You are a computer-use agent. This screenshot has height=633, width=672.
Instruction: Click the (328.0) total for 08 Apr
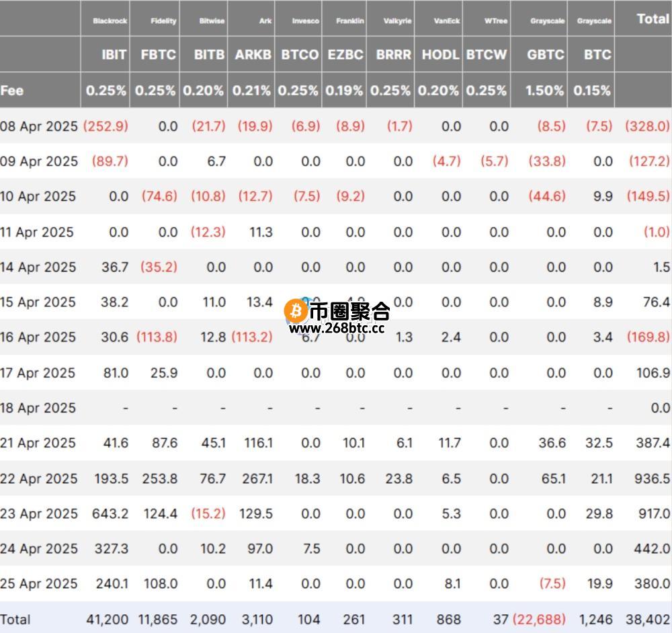(647, 126)
